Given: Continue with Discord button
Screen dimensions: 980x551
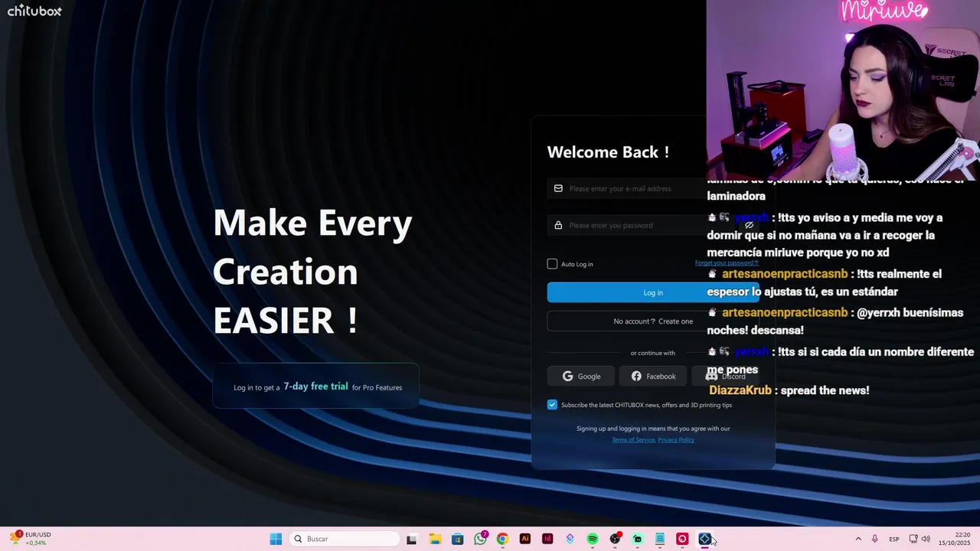Looking at the screenshot, I should [725, 376].
